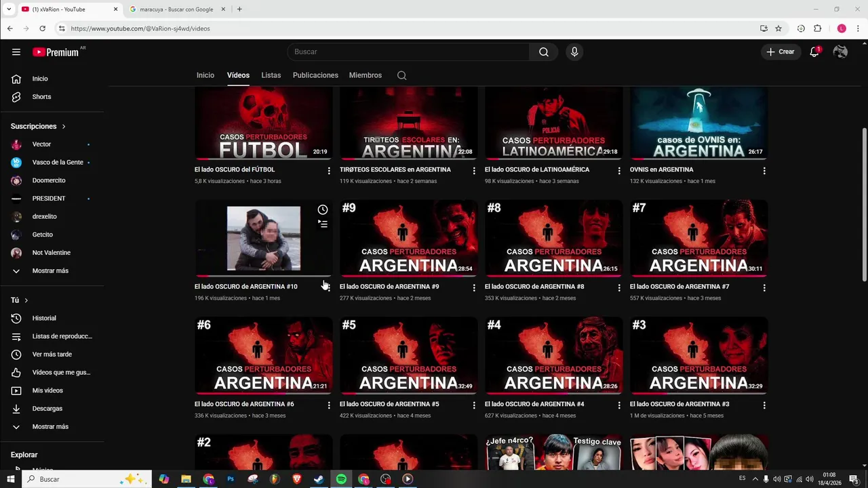The width and height of the screenshot is (868, 488).
Task: Select the Videos channel tab
Action: coord(238,75)
